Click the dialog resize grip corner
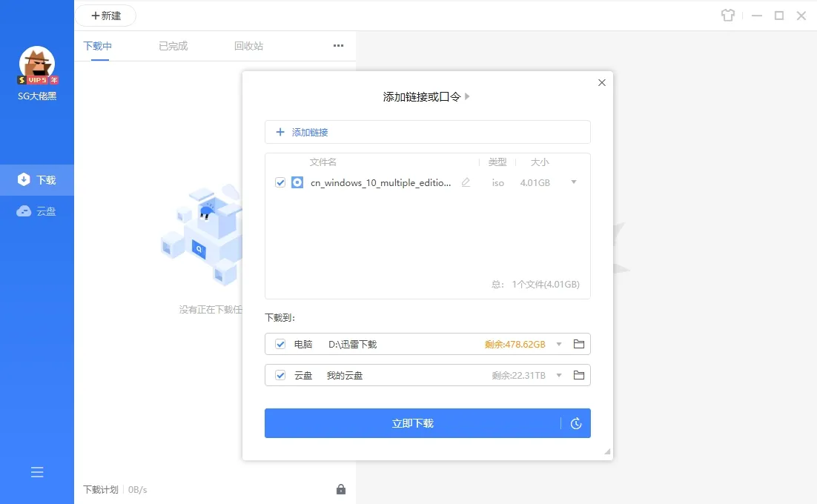817x504 pixels. click(x=607, y=451)
